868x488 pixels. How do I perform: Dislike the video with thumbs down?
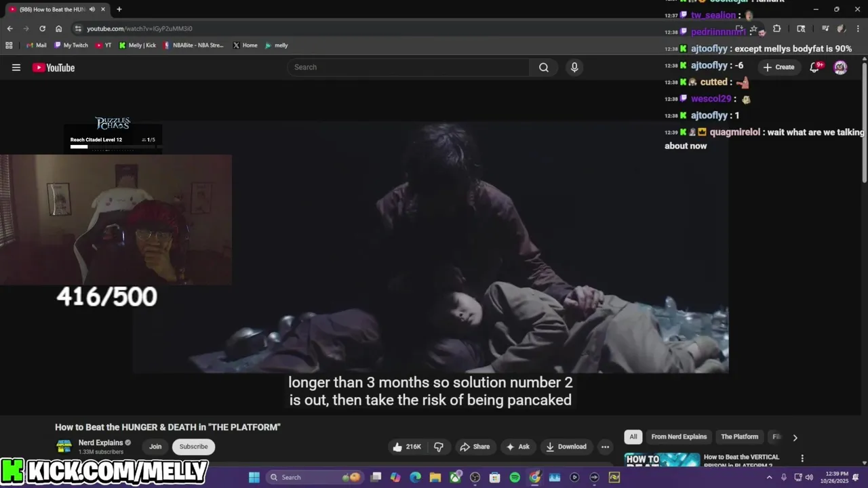click(439, 447)
